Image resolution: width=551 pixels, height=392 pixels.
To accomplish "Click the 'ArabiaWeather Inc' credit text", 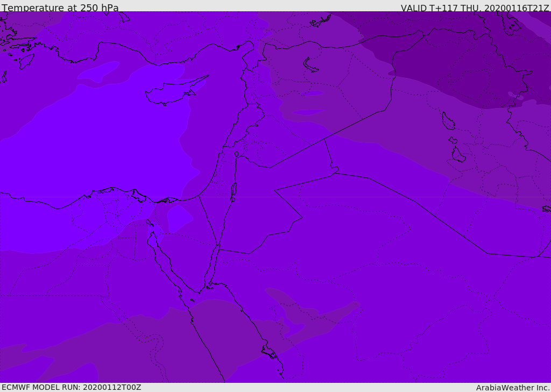I will click(x=512, y=388).
